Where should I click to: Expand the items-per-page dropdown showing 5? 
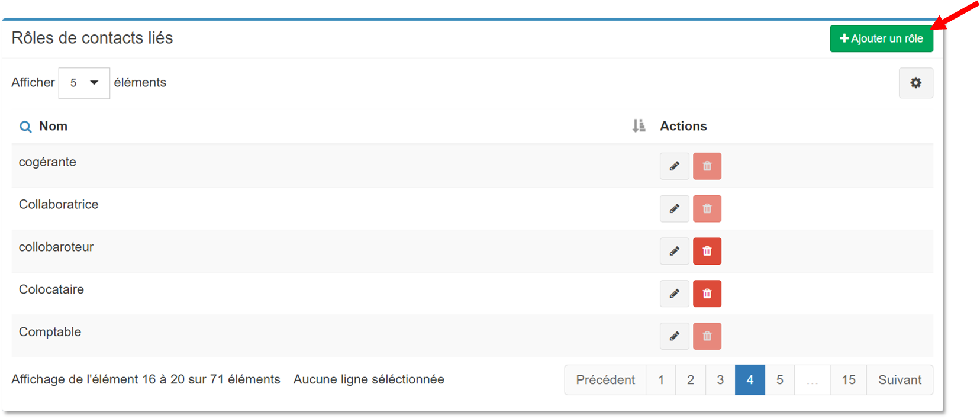[x=84, y=83]
